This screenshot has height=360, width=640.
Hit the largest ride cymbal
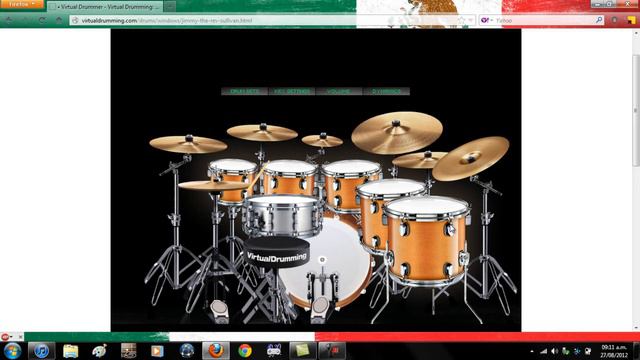point(397,132)
